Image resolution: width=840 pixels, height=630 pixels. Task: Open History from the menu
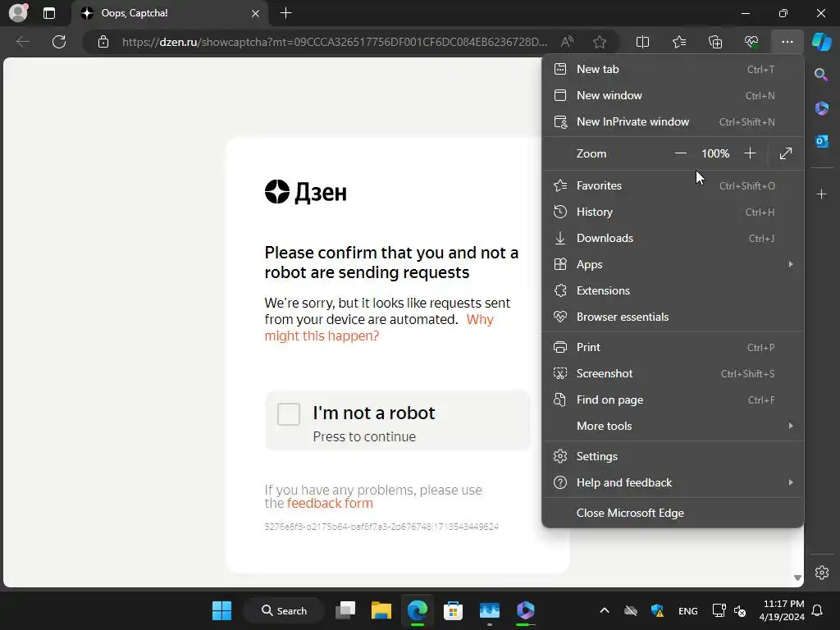(673, 212)
